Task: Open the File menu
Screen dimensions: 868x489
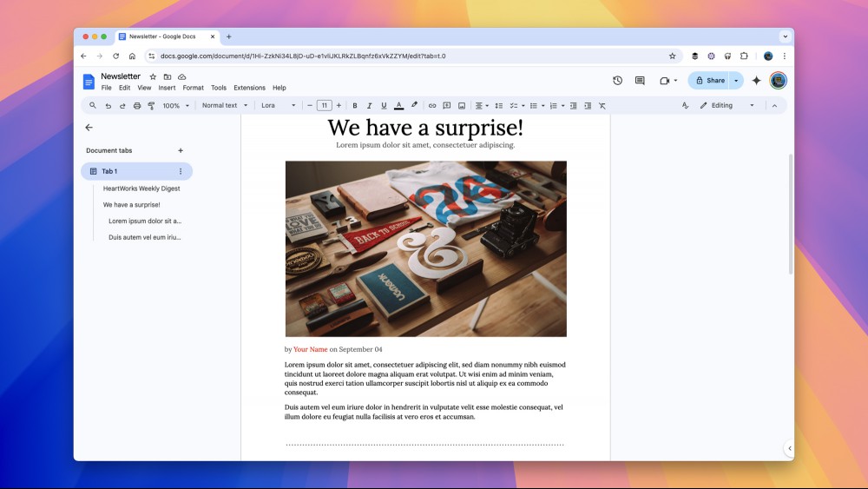Action: tap(106, 88)
